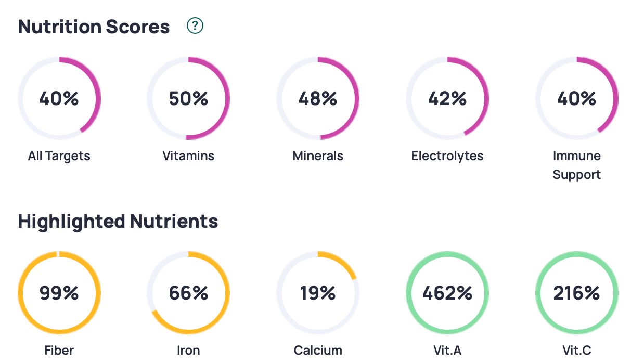Image resolution: width=644 pixels, height=363 pixels.
Task: Open the Electrolytes label link
Action: click(447, 156)
